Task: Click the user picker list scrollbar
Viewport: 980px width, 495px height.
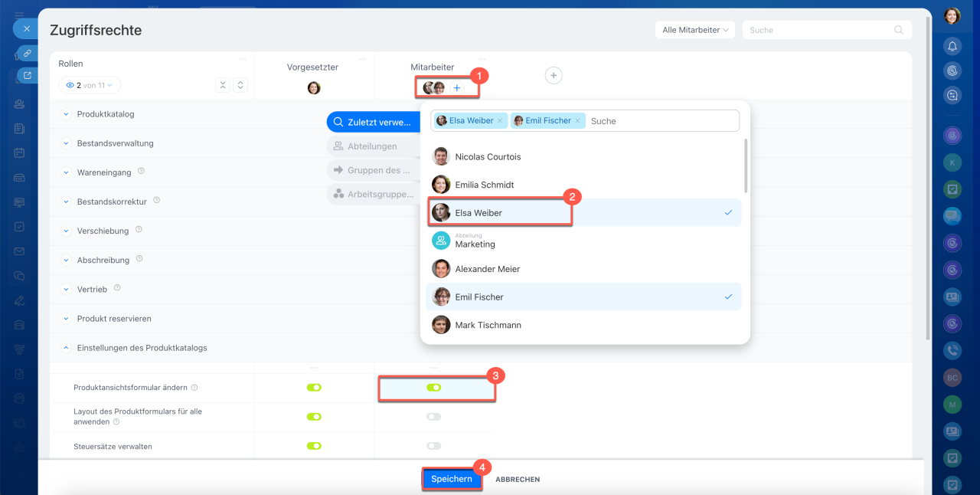Action: 746,166
